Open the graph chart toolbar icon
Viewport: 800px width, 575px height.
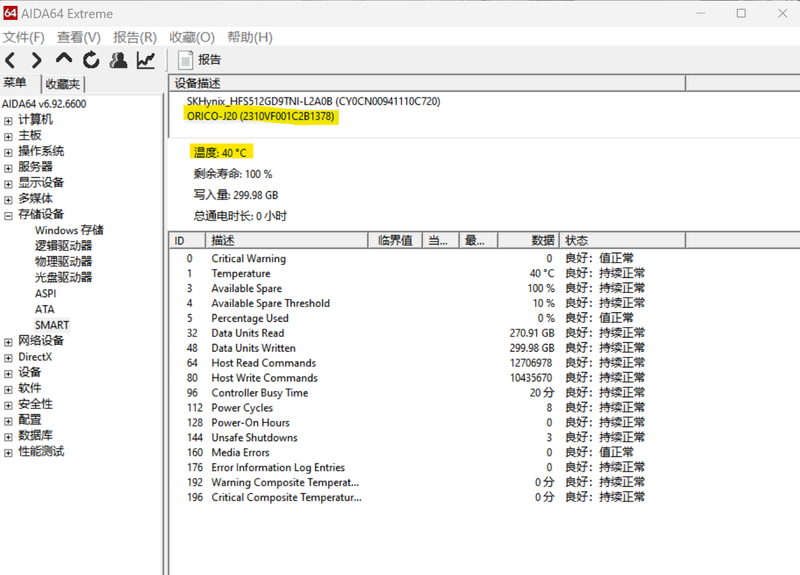coord(146,60)
